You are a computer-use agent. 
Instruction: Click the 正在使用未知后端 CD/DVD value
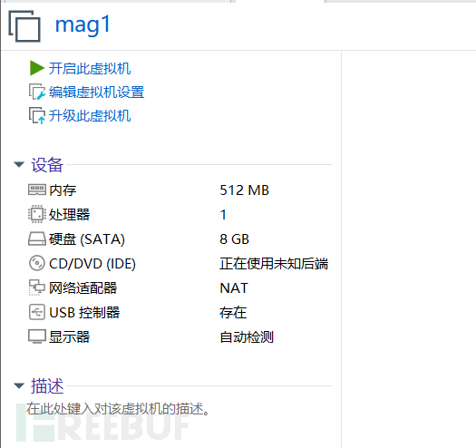(x=274, y=263)
